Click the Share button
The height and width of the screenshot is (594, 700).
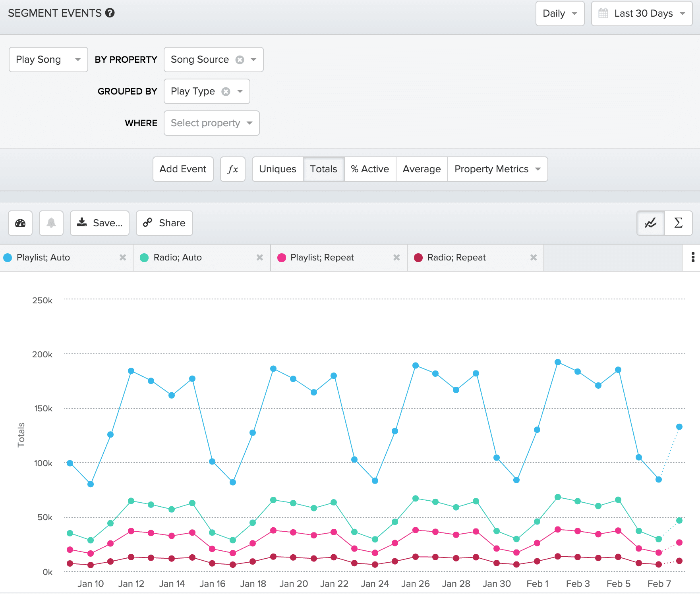click(x=164, y=223)
